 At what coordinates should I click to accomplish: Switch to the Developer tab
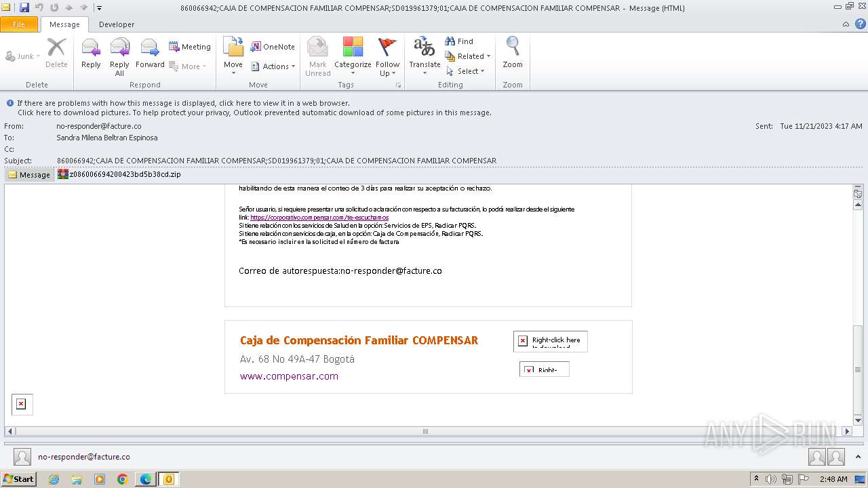pos(117,24)
